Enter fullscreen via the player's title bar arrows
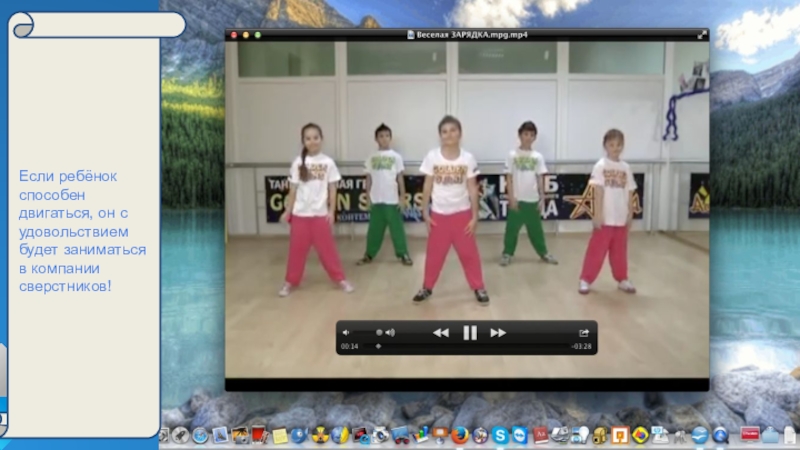This screenshot has width=800, height=450. coord(702,35)
